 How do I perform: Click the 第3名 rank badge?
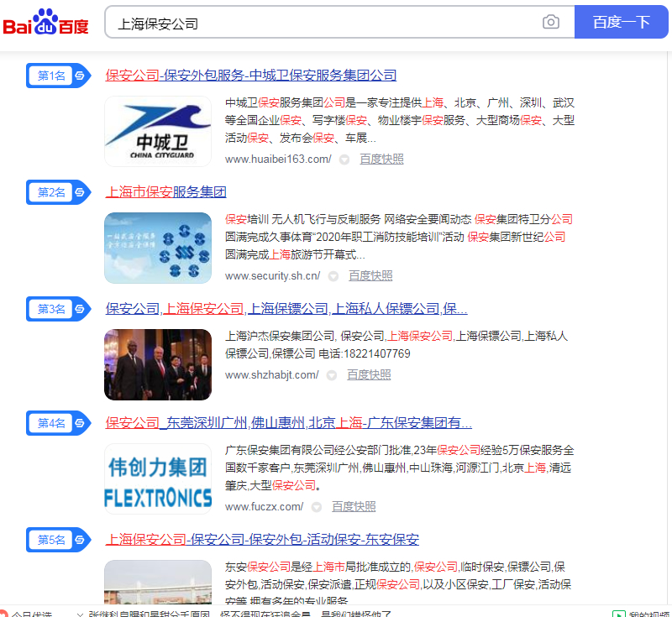(58, 309)
